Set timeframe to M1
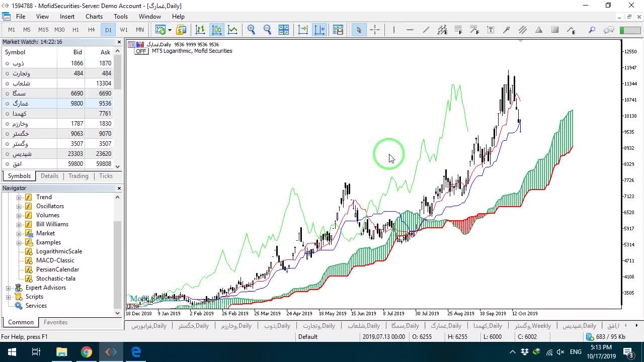 12,30
